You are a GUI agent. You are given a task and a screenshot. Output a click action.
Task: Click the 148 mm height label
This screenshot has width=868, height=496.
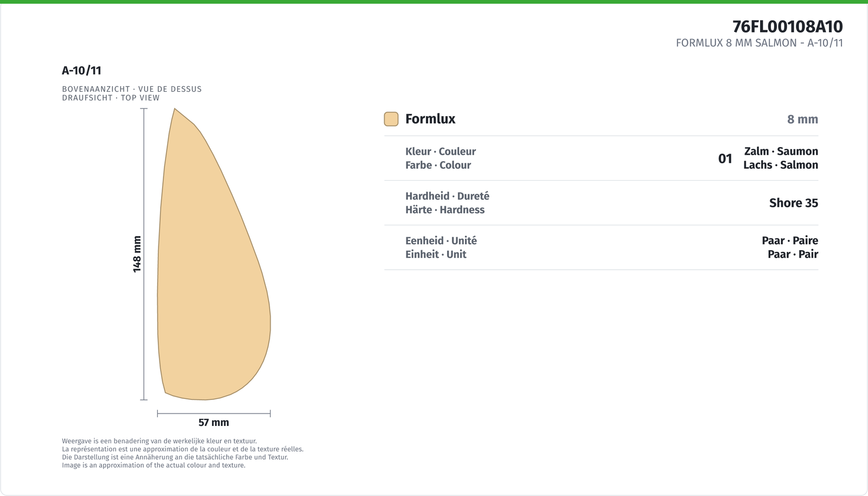tap(137, 254)
